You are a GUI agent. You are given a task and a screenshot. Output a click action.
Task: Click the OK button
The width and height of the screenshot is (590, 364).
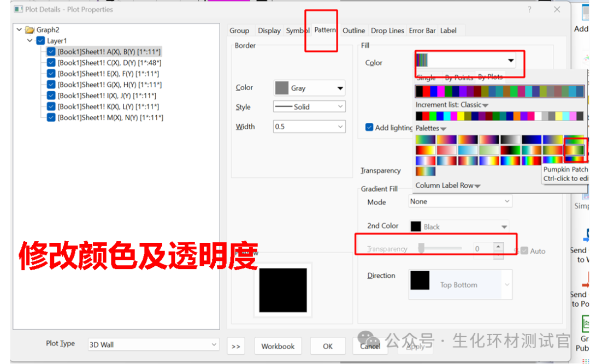[x=327, y=346]
